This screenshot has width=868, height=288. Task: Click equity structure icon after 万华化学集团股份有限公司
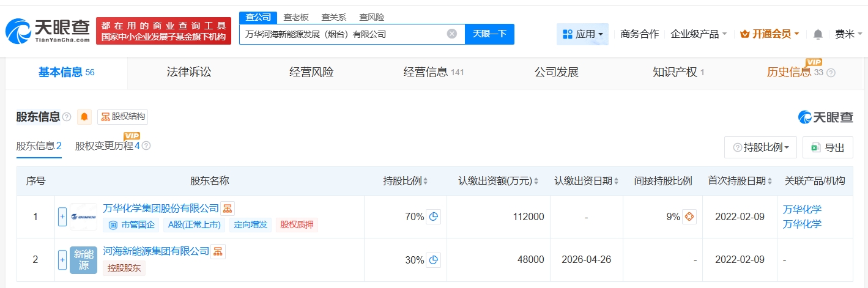click(x=228, y=209)
